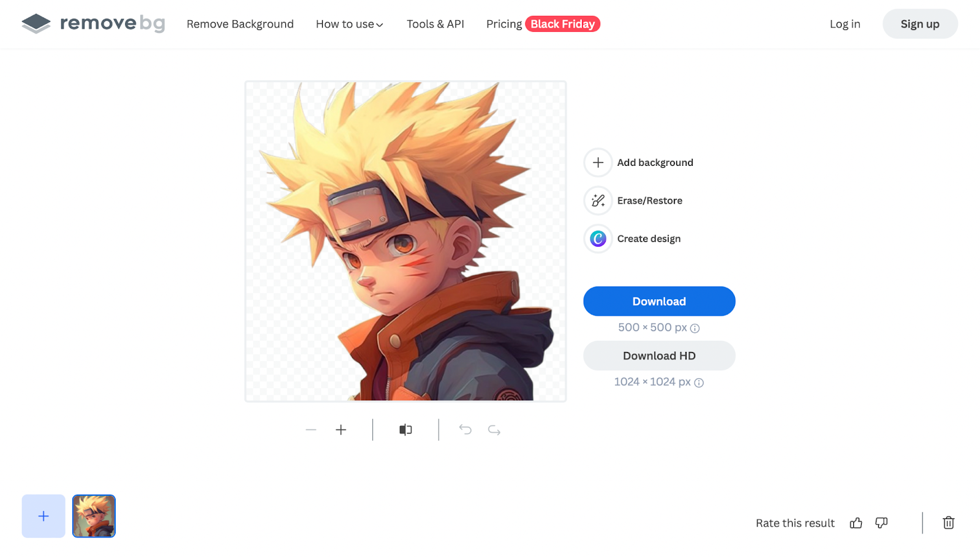Open the Remove Background page

(240, 24)
